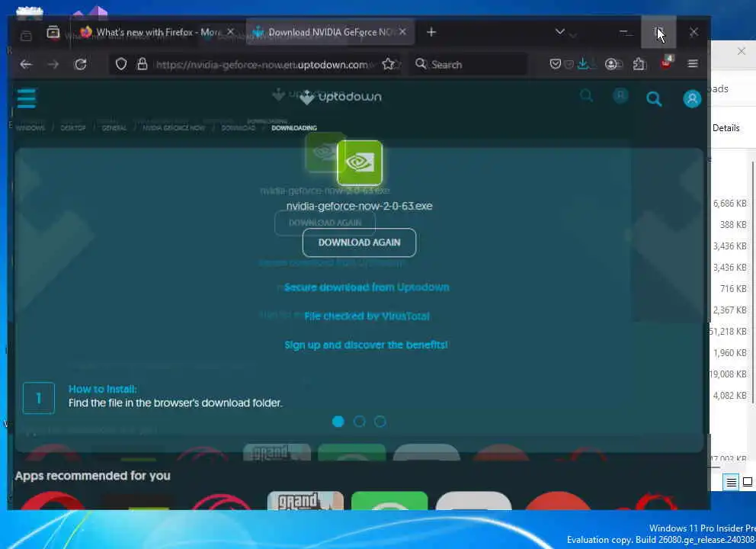This screenshot has height=549, width=756.
Task: Click the NVIDIA GEFORCE NOW breadcrumb
Action: tap(174, 128)
